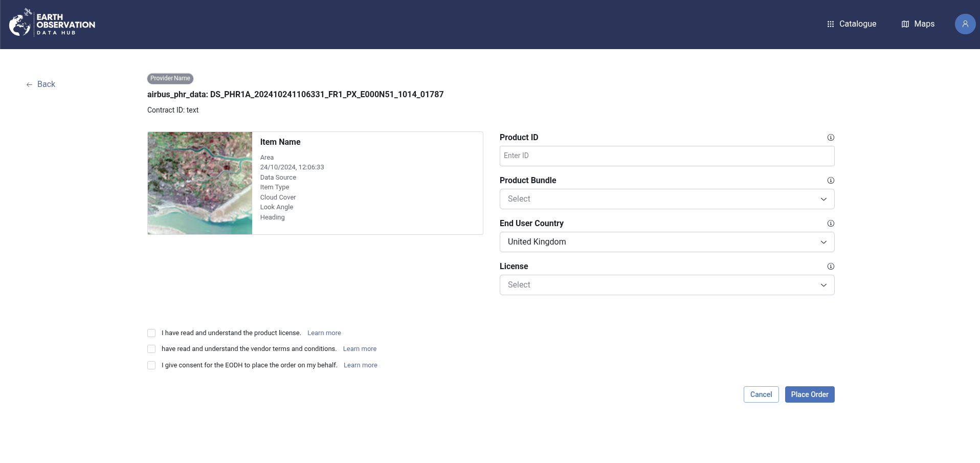Click the satellite image thumbnail
Image resolution: width=980 pixels, height=463 pixels.
pyautogui.click(x=200, y=183)
